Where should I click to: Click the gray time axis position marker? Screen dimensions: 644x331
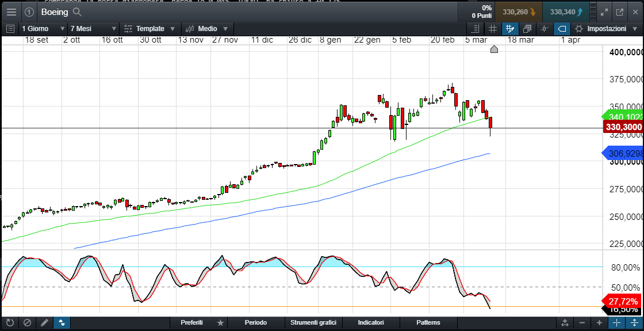[x=494, y=50]
